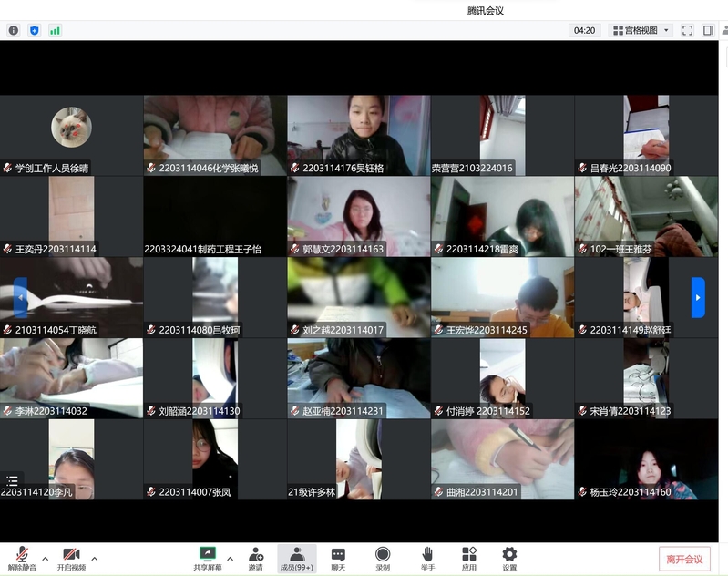728x576 pixels.
Task: Toggle the sidebar panel icon at top right
Action: click(709, 30)
